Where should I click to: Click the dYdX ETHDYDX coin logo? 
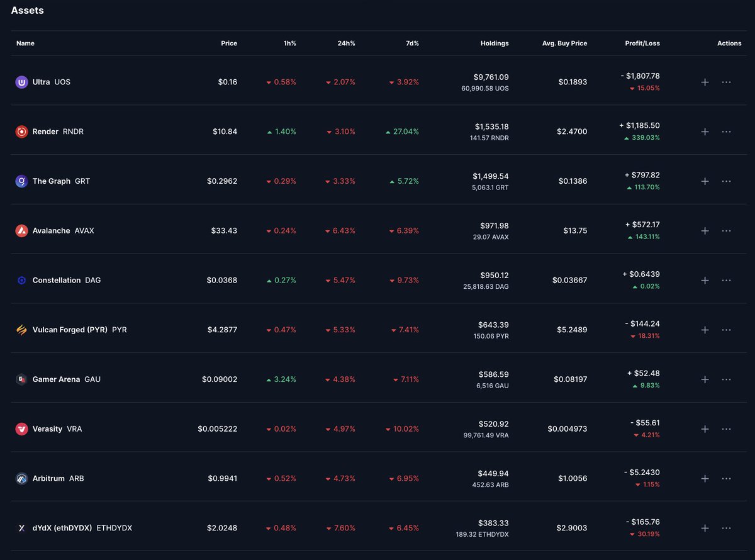click(21, 528)
